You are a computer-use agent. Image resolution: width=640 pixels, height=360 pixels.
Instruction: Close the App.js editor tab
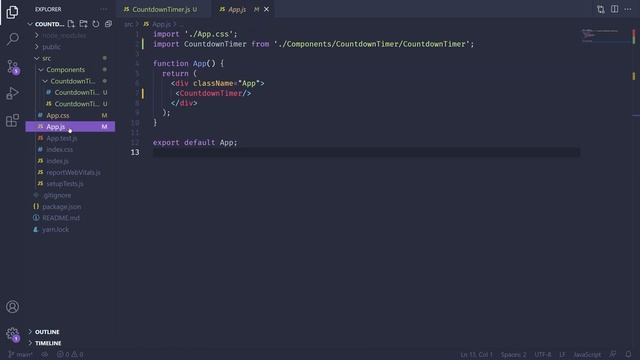coord(267,9)
